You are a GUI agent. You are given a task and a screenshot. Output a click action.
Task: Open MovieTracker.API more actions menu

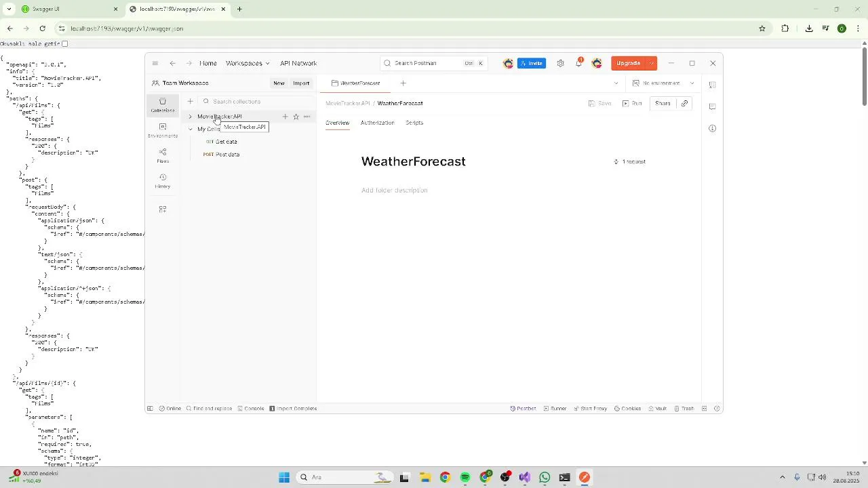pos(307,117)
